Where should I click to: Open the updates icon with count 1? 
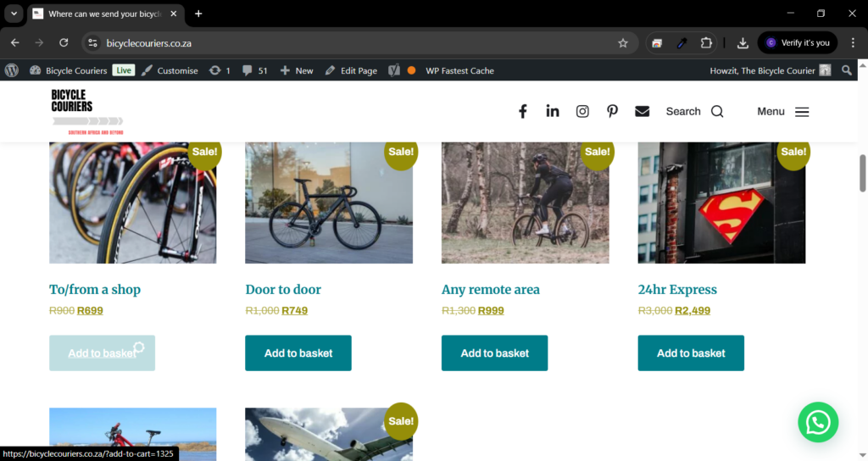[x=220, y=70]
